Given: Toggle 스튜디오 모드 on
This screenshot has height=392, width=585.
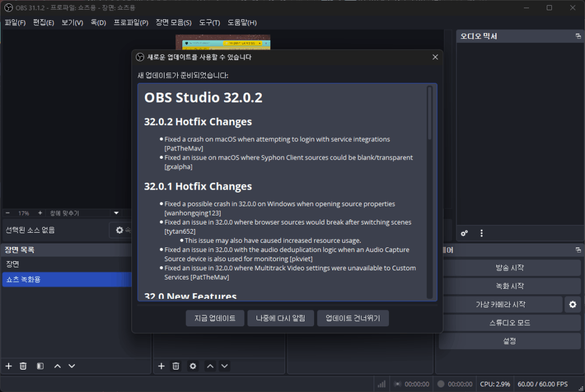Looking at the screenshot, I should coord(510,323).
